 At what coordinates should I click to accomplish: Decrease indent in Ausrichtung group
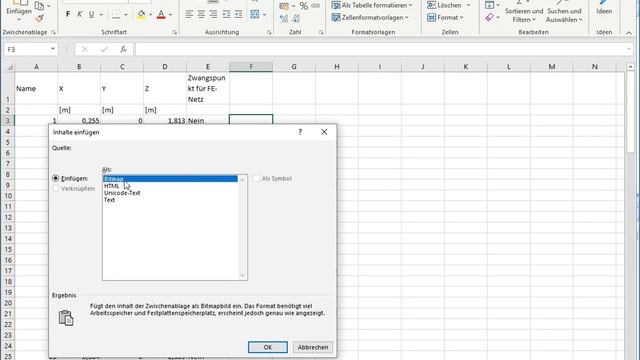tap(227, 14)
